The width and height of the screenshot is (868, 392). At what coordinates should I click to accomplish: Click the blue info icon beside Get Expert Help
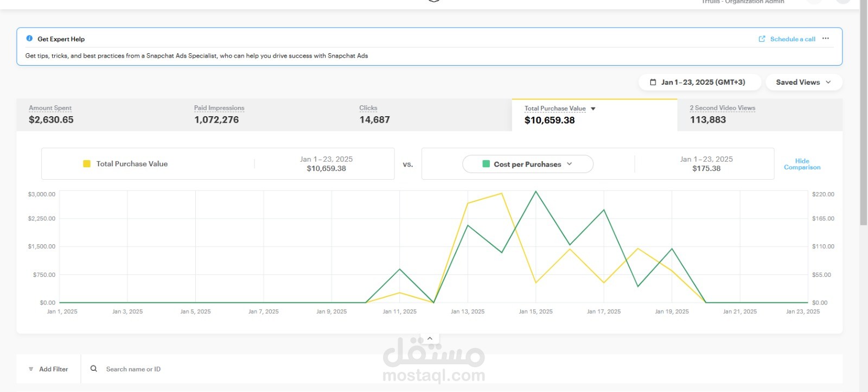[29, 39]
